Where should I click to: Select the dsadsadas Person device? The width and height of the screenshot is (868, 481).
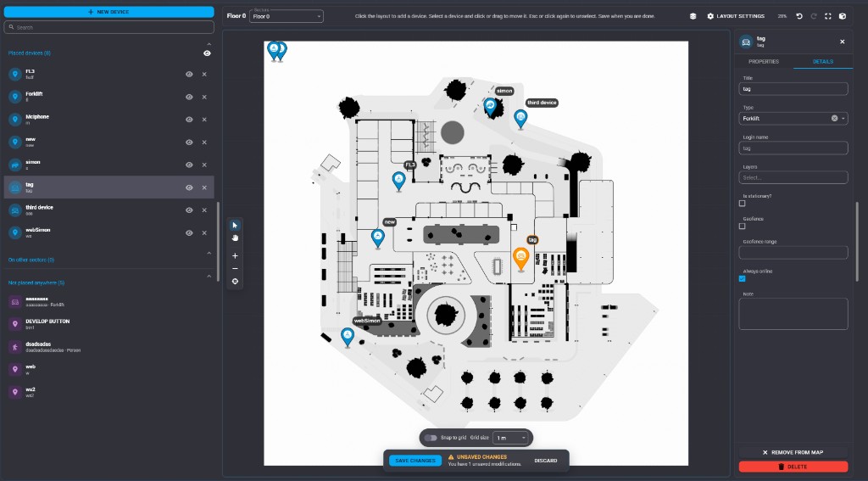pos(109,347)
